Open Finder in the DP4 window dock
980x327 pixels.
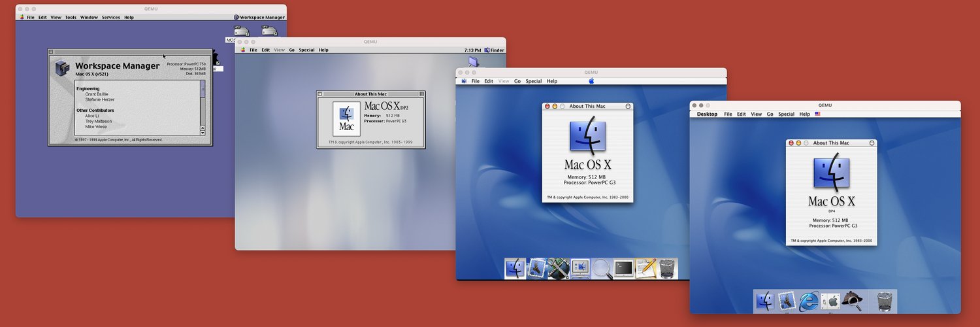pos(765,301)
